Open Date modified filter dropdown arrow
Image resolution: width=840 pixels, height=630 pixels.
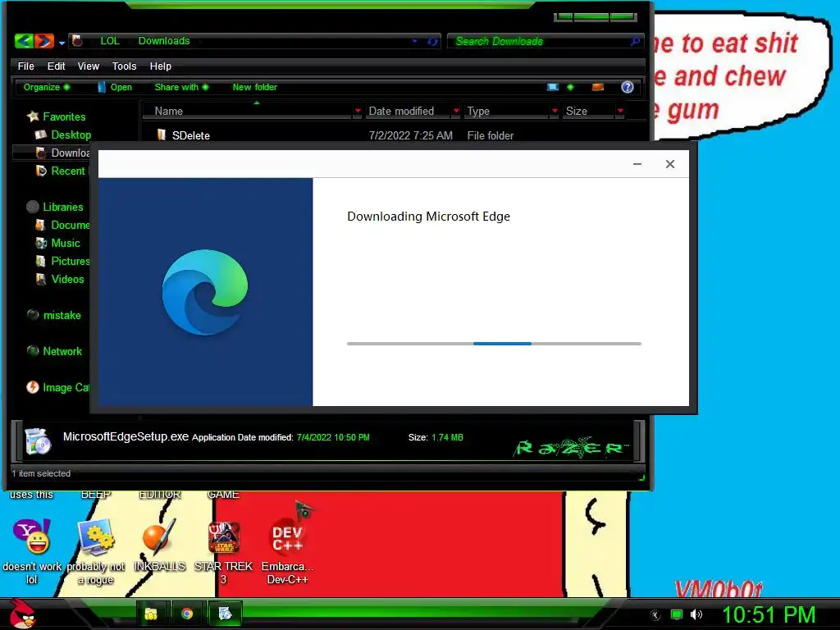456,111
